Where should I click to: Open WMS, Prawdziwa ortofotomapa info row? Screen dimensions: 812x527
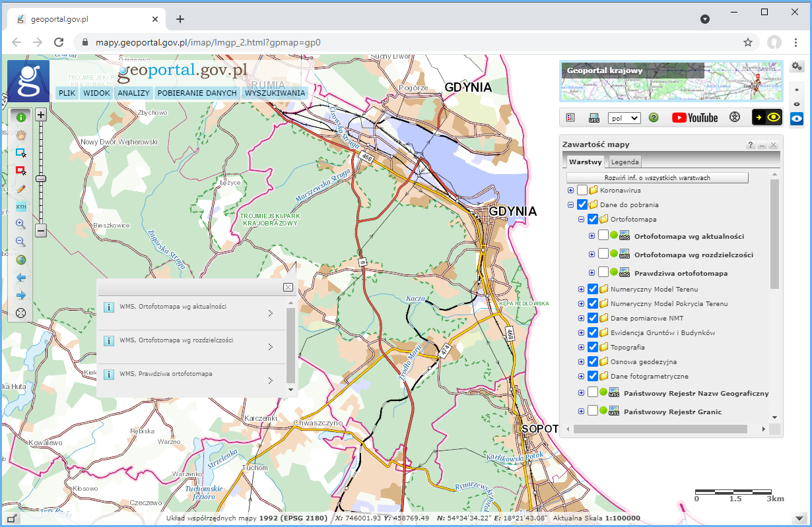click(x=192, y=381)
